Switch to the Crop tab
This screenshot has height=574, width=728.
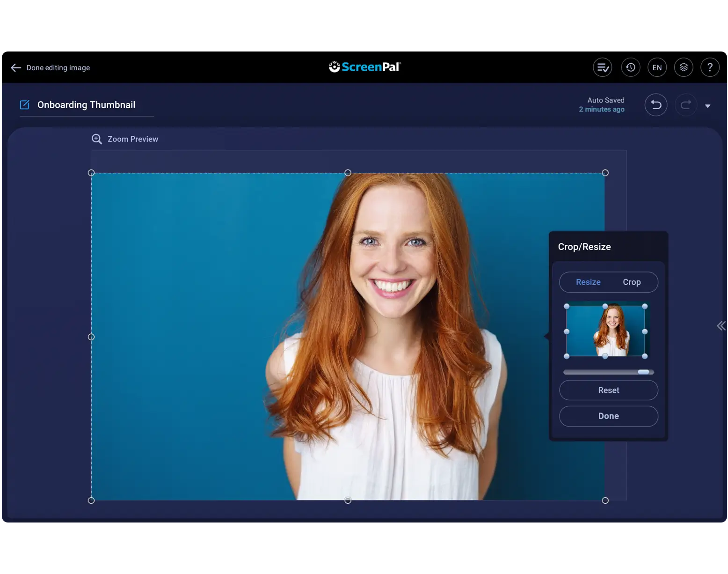click(x=632, y=282)
